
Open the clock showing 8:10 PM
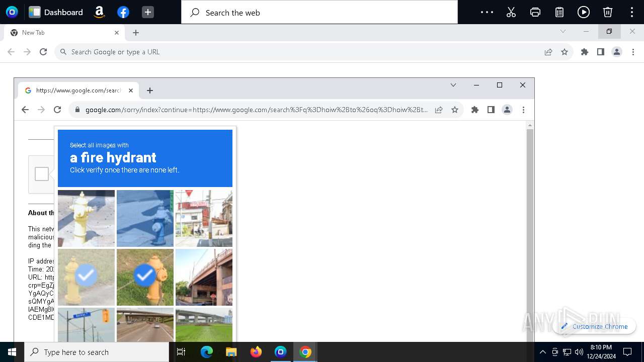[x=601, y=352]
